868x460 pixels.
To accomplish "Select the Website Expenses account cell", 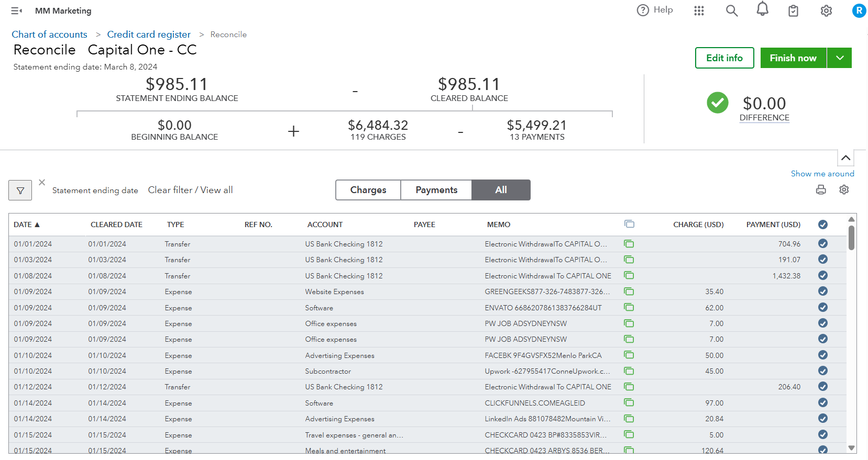I will click(x=334, y=291).
